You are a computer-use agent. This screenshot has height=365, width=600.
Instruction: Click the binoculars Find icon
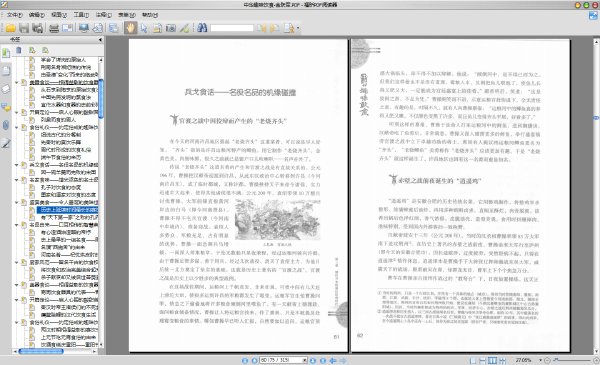point(202,28)
